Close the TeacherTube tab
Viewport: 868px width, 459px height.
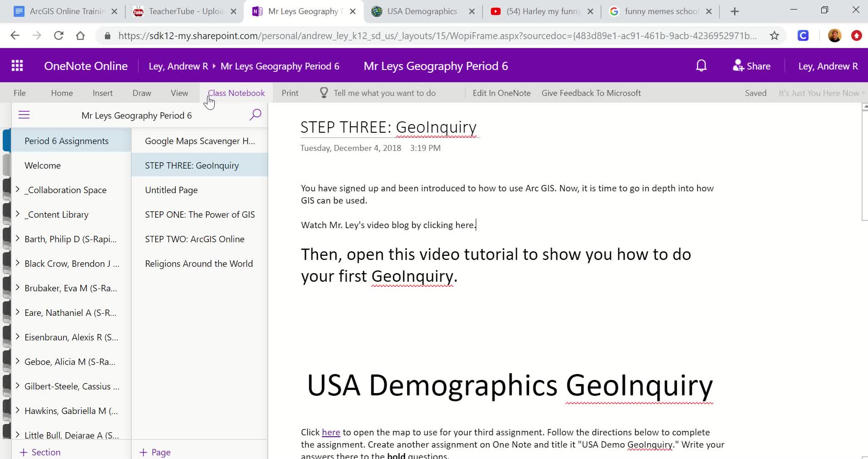coord(233,11)
